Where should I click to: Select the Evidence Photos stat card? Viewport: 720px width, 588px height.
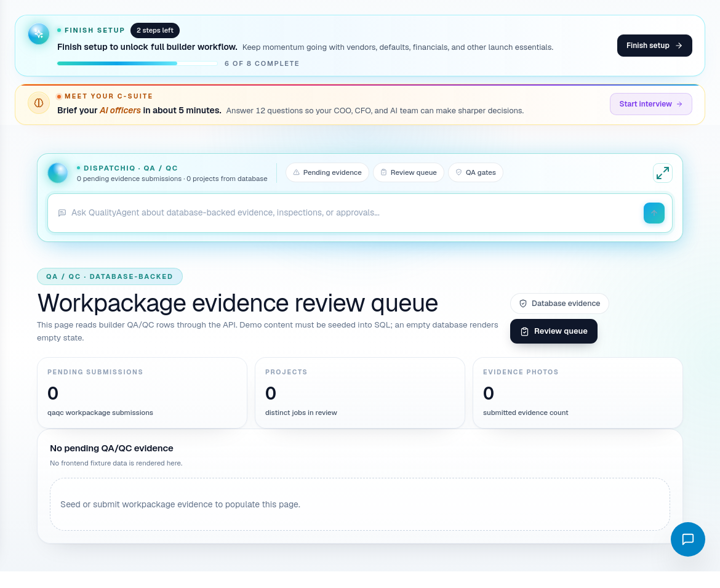(578, 393)
